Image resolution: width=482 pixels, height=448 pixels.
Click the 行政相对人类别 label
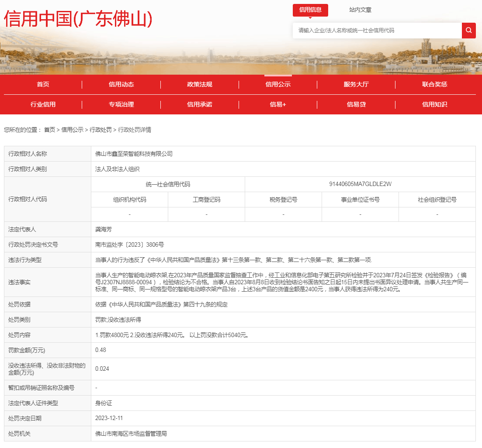pos(28,169)
